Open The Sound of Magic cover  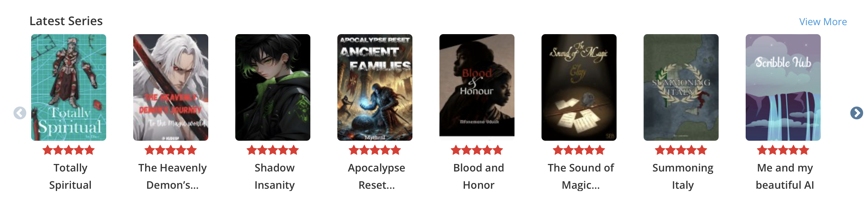click(579, 87)
